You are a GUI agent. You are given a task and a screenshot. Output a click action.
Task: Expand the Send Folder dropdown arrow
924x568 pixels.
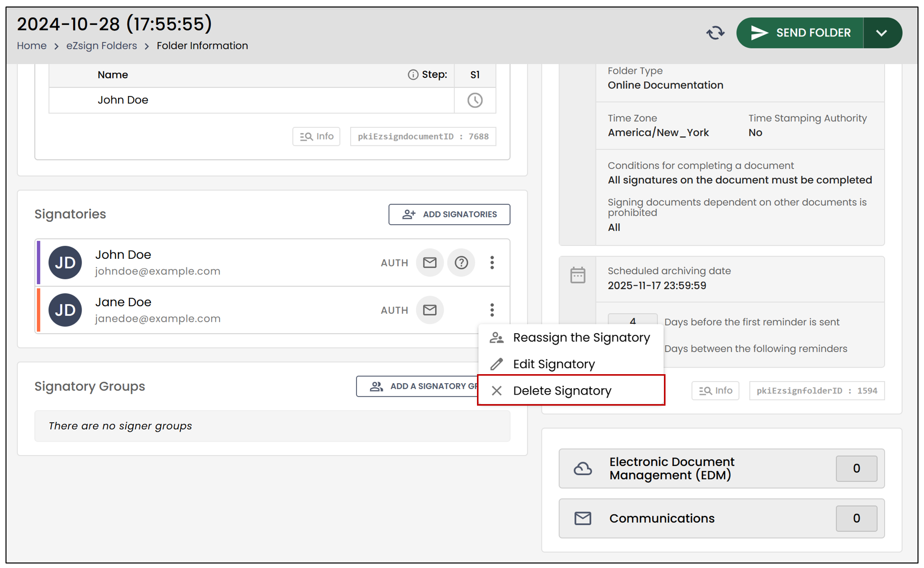882,33
